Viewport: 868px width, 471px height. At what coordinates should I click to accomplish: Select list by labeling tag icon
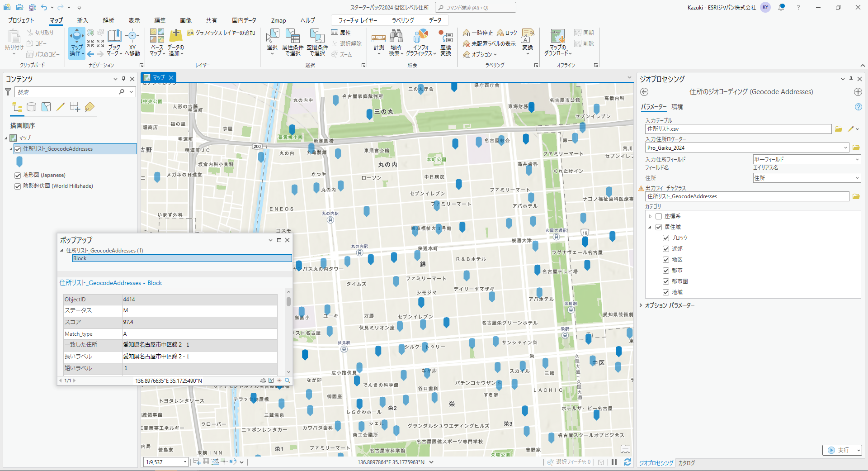(x=90, y=107)
